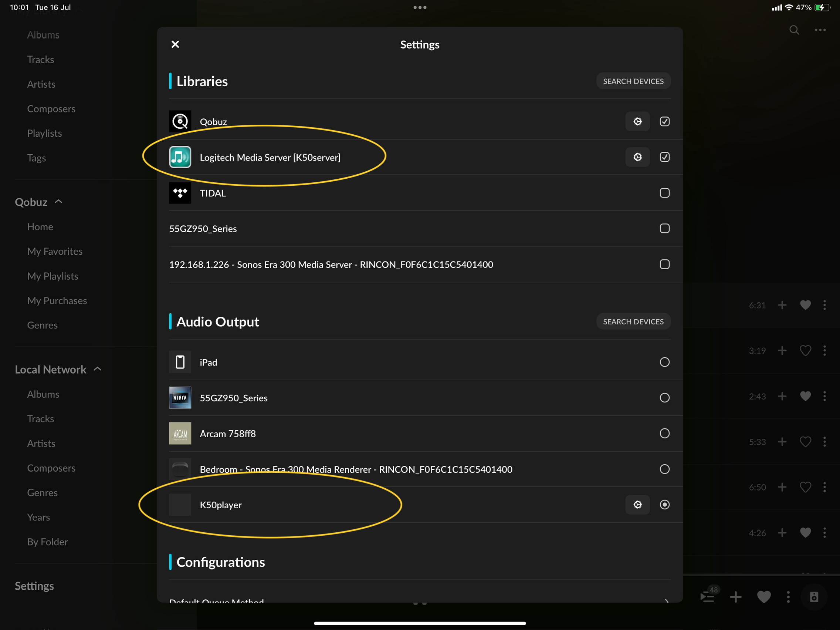Favorite the 3:19 track heart
Screen dimensions: 840x630
click(x=806, y=351)
